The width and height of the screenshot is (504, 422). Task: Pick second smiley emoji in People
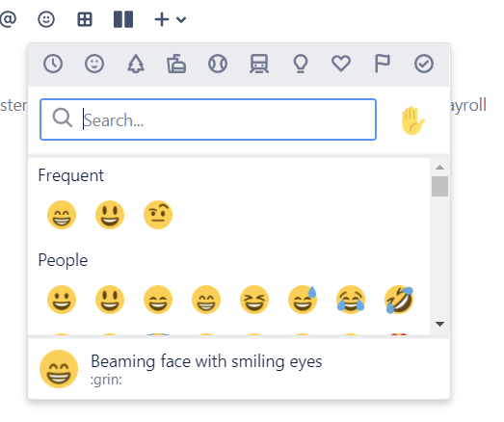[110, 300]
